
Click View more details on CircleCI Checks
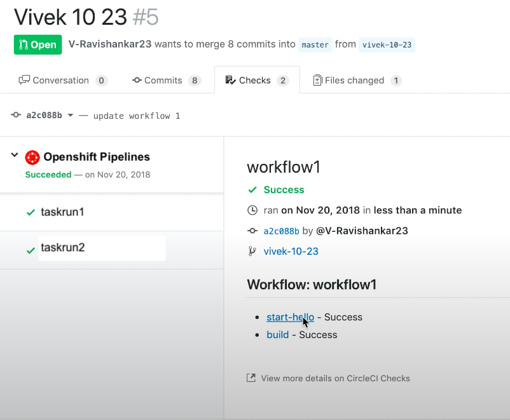click(335, 378)
